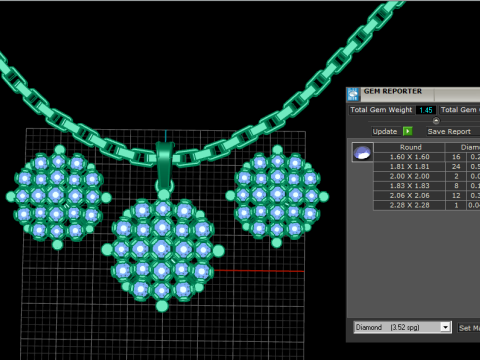Click the Gem Reporter panel icon
Screen dimensions: 480x360
[353, 94]
